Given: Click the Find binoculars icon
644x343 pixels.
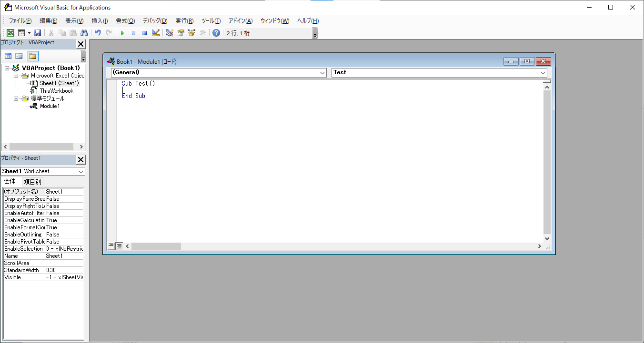Looking at the screenshot, I should coord(84,33).
